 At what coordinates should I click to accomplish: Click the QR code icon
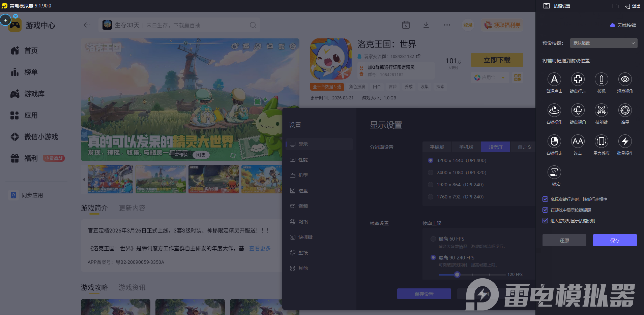(x=518, y=77)
